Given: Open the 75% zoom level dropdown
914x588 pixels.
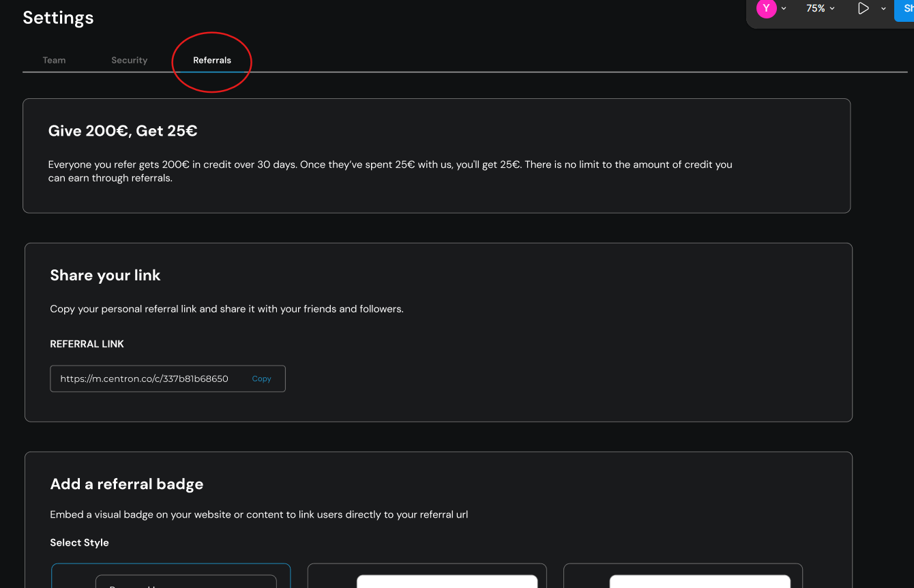Looking at the screenshot, I should (x=820, y=8).
